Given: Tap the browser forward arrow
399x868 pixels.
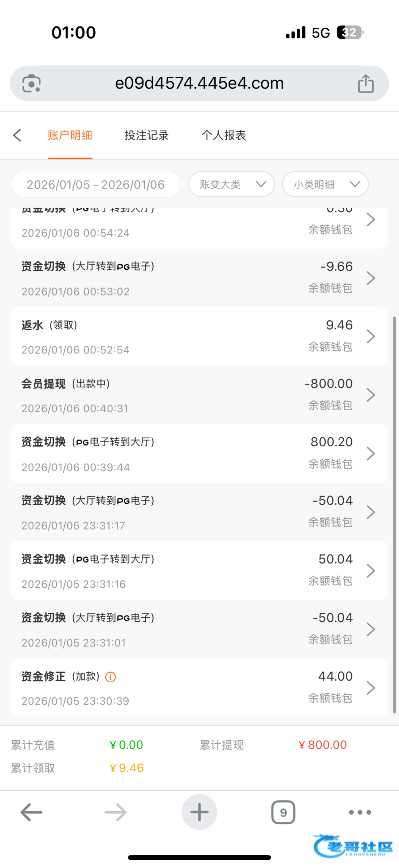Looking at the screenshot, I should coord(116,812).
